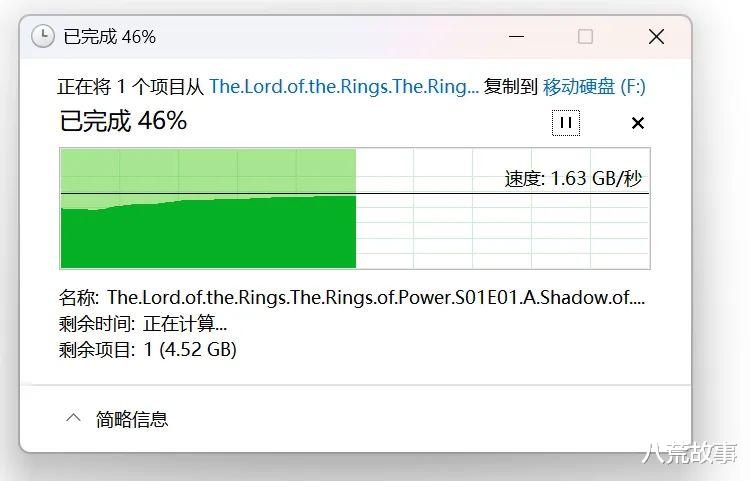Viewport: 750px width, 481px height.
Task: Click the filled dark green progress area
Action: pos(208,235)
